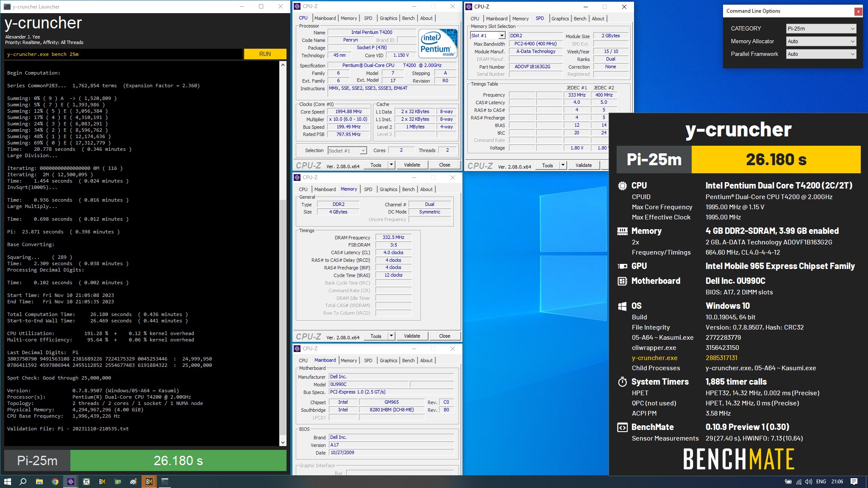Switch to SPD tab in Memory CPU-Z window
868x488 pixels.
pos(368,189)
